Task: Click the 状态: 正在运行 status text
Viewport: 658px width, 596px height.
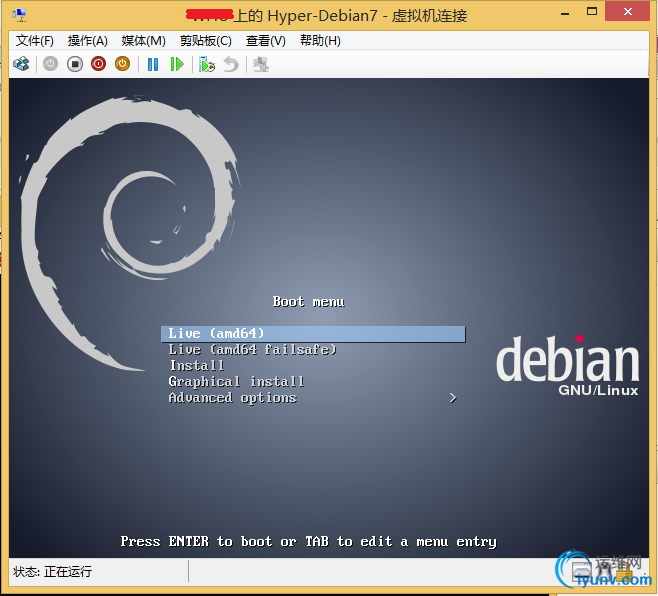Action: coord(52,572)
